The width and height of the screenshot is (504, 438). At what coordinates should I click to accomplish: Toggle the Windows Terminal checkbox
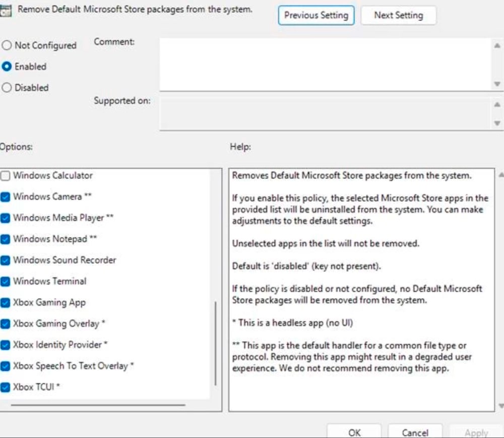6,282
